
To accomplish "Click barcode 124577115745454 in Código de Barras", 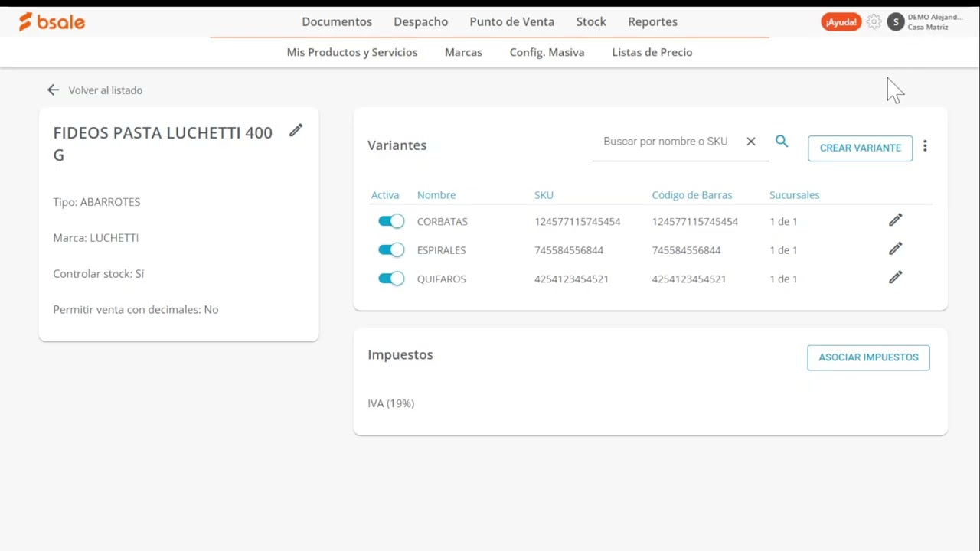I will [695, 221].
